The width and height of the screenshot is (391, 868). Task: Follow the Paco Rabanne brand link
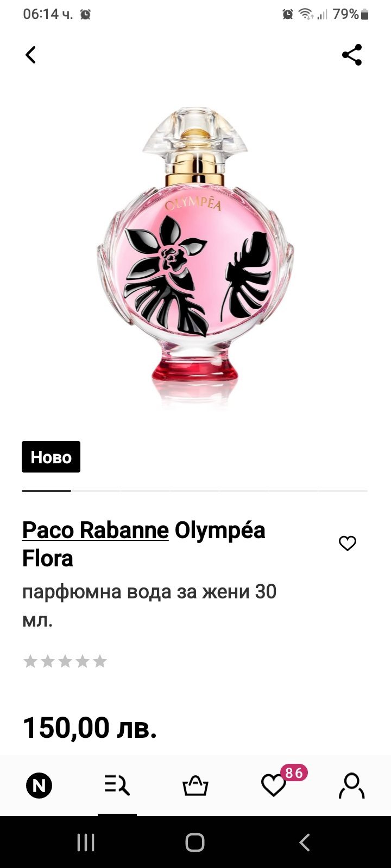(x=96, y=530)
